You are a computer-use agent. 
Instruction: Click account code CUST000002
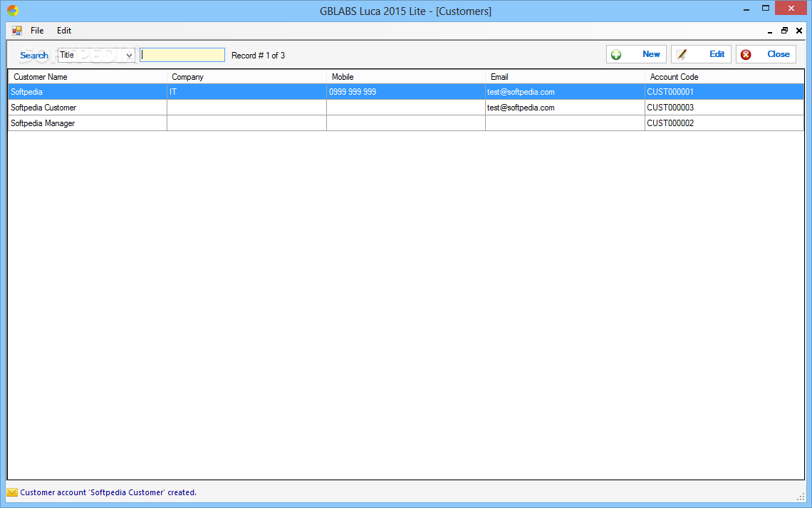pyautogui.click(x=724, y=123)
